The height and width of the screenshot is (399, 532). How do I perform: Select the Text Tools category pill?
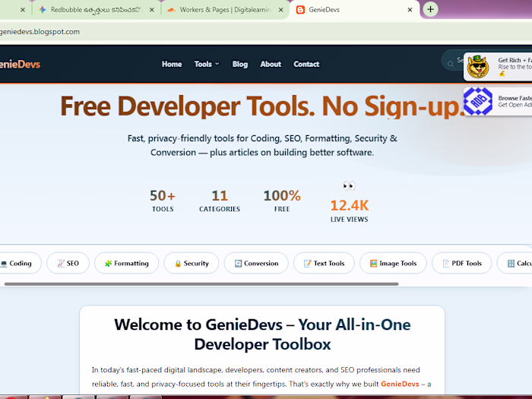324,263
